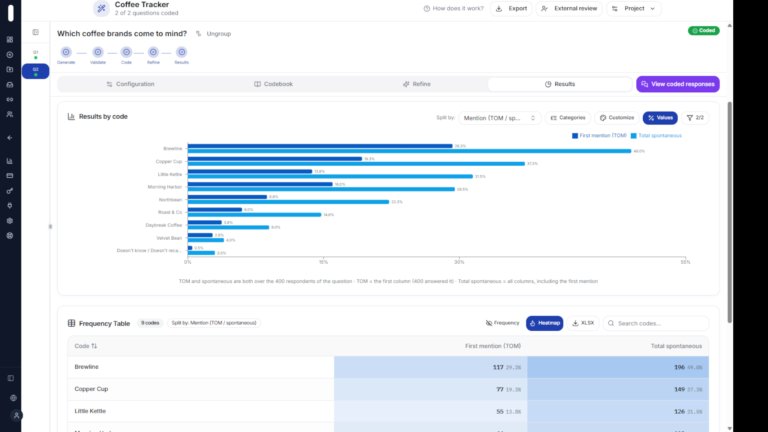Click the back arrow icon in the sidebar
This screenshot has height=432, width=768.
pos(10,138)
